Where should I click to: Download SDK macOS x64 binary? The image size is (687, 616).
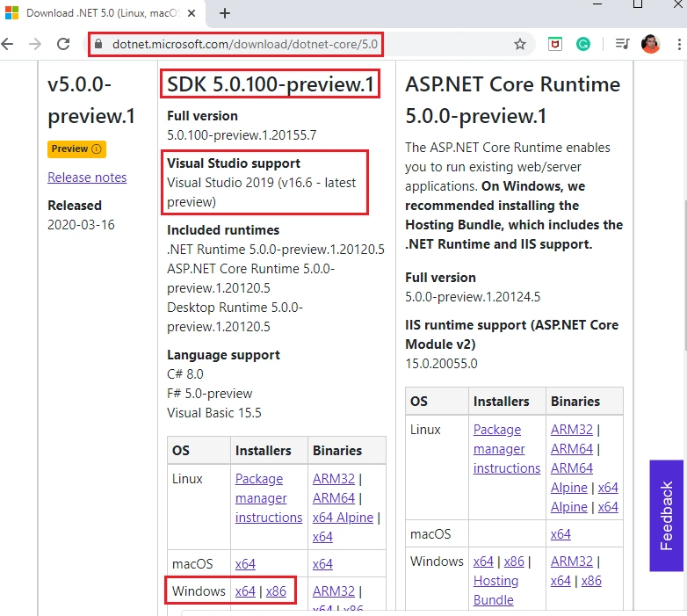[323, 564]
